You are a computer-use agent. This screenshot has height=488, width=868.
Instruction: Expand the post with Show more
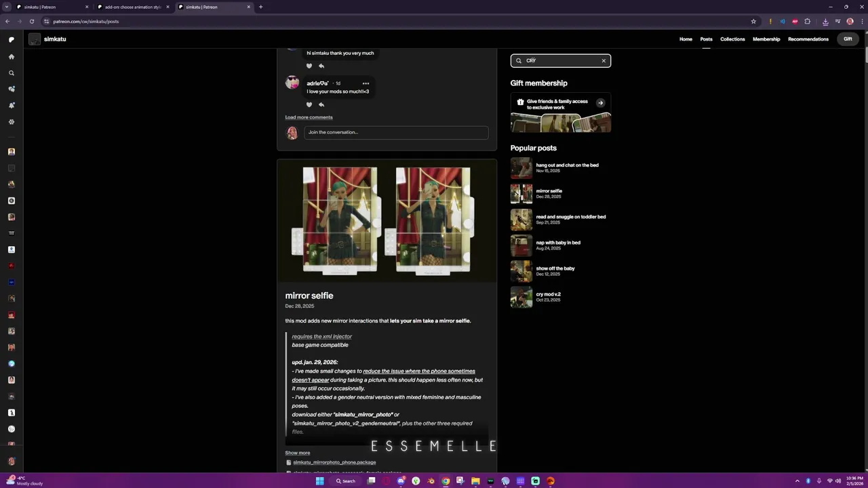tap(297, 453)
